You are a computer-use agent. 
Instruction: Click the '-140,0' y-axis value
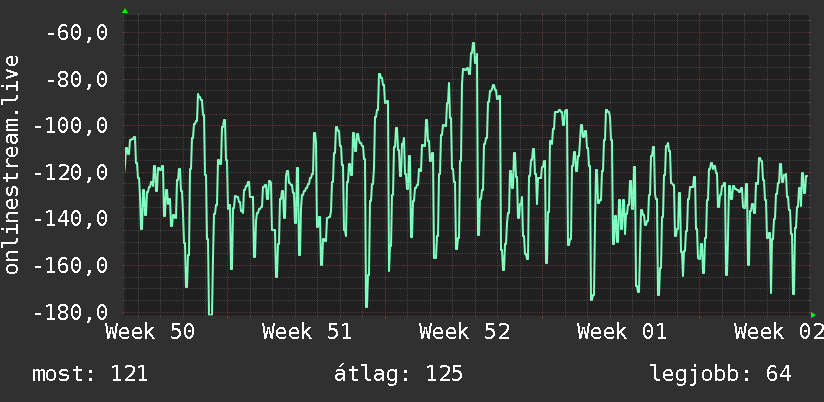click(x=70, y=219)
